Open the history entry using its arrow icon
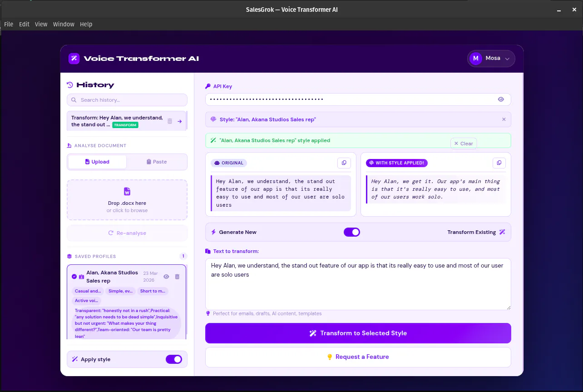 (180, 121)
